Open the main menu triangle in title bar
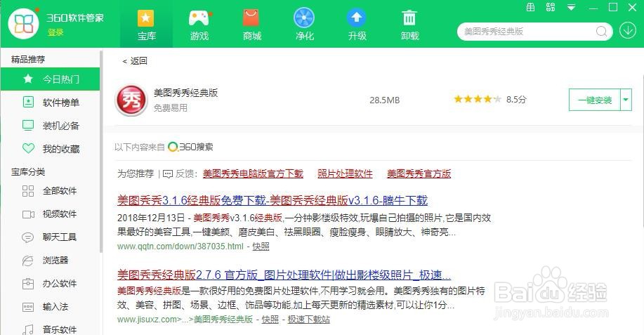644x335 pixels. pos(571,8)
